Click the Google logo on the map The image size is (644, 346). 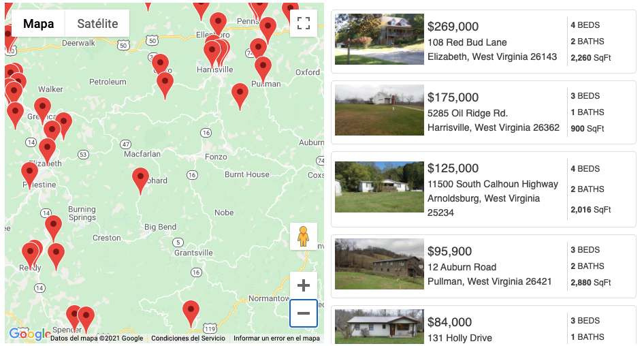click(29, 334)
